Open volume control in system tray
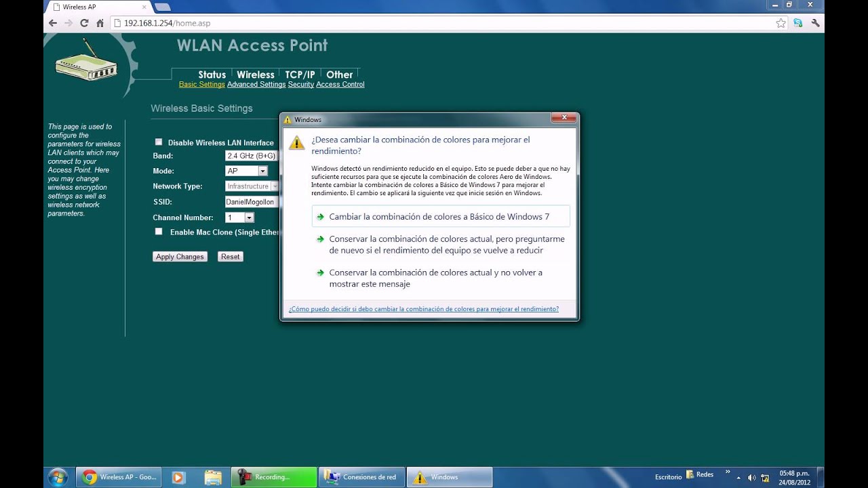The image size is (868, 488). pos(751,477)
